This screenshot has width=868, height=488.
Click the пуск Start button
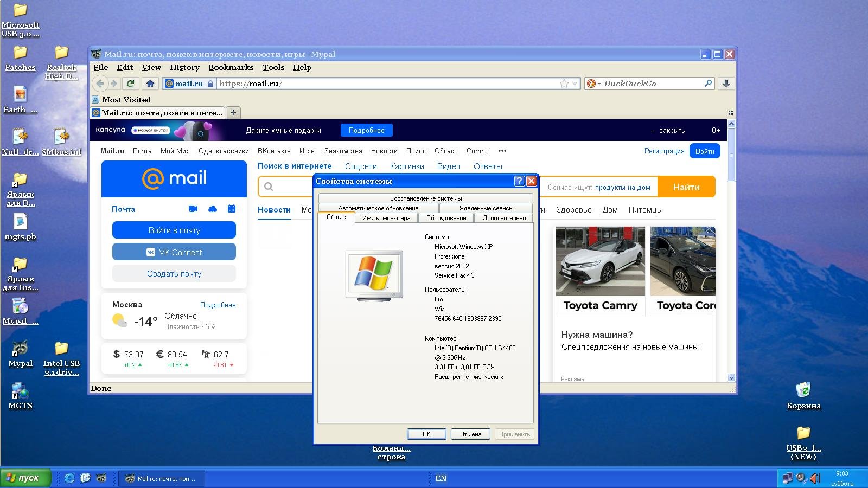point(26,478)
